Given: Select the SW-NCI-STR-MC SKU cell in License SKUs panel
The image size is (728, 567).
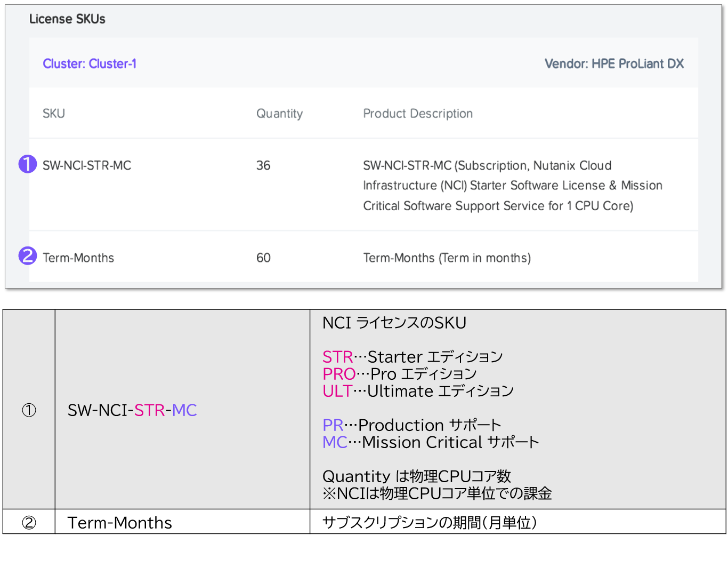Looking at the screenshot, I should coord(87,165).
